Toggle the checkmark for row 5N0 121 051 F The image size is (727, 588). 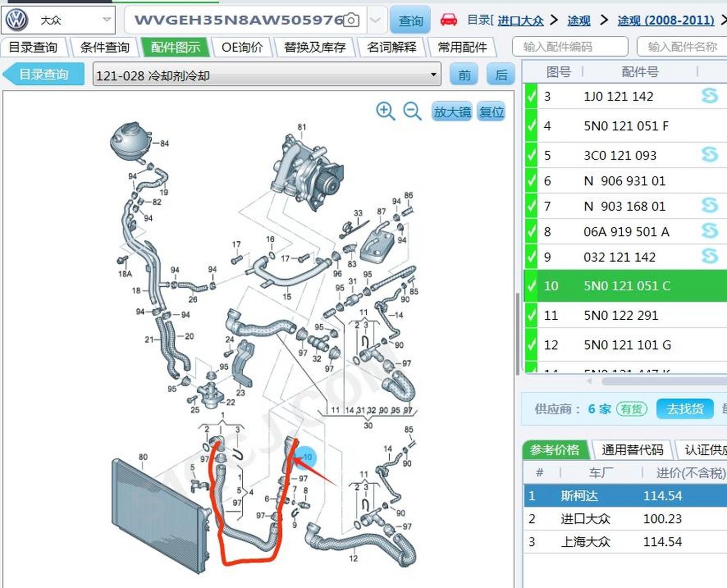tap(531, 126)
